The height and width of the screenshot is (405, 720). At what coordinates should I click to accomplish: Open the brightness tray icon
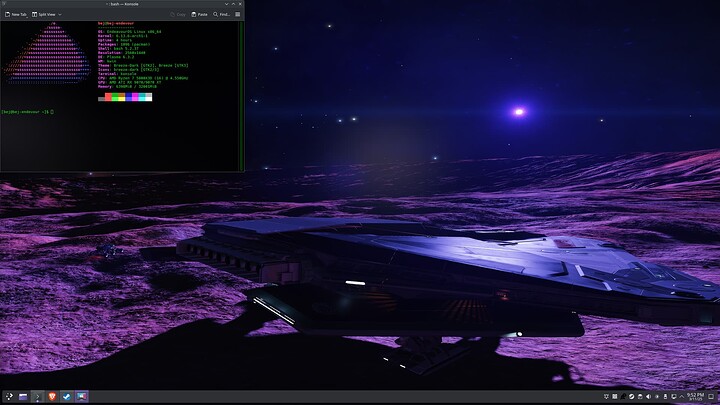[x=657, y=396]
